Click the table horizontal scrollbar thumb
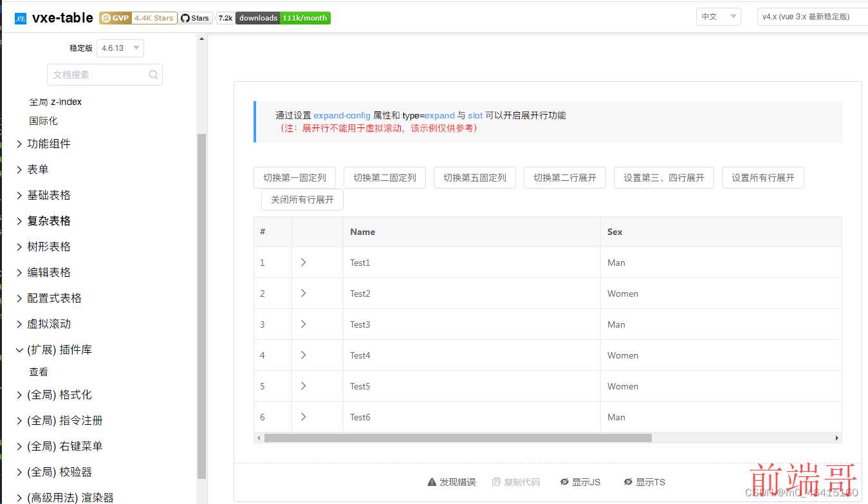Image resolution: width=868 pixels, height=504 pixels. (x=457, y=438)
